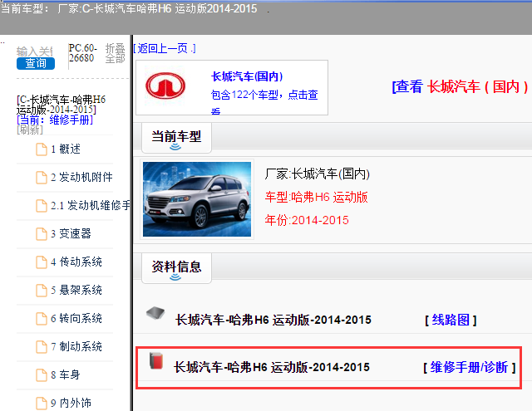Open tree item 7 制动系统

(76, 346)
